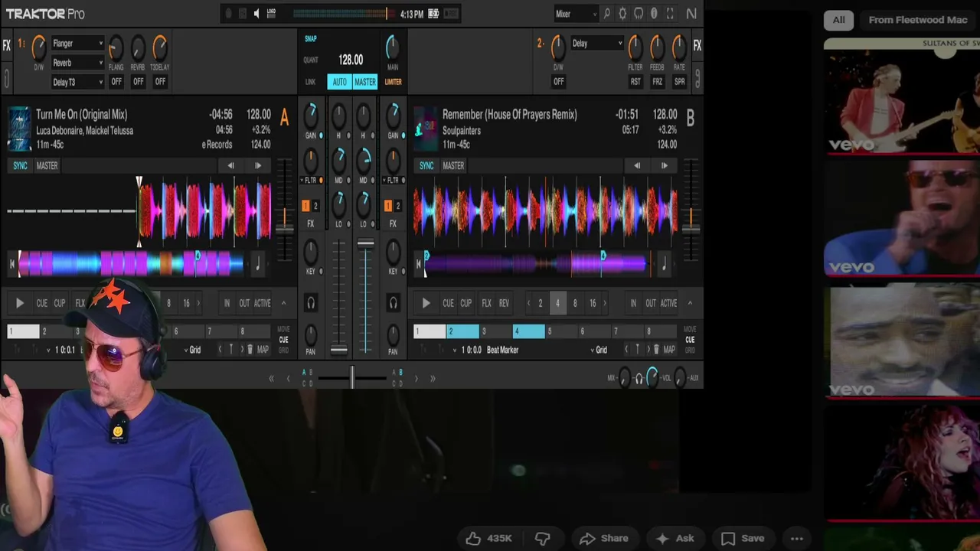Collapse deck A advanced panel chevron
This screenshot has width=980, height=551.
(x=283, y=303)
